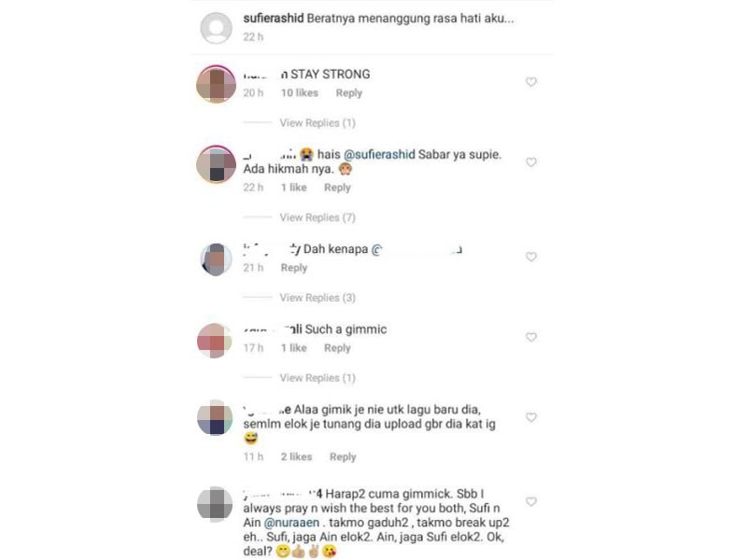Expand View Replies (7)
747x560 pixels.
[x=317, y=217]
